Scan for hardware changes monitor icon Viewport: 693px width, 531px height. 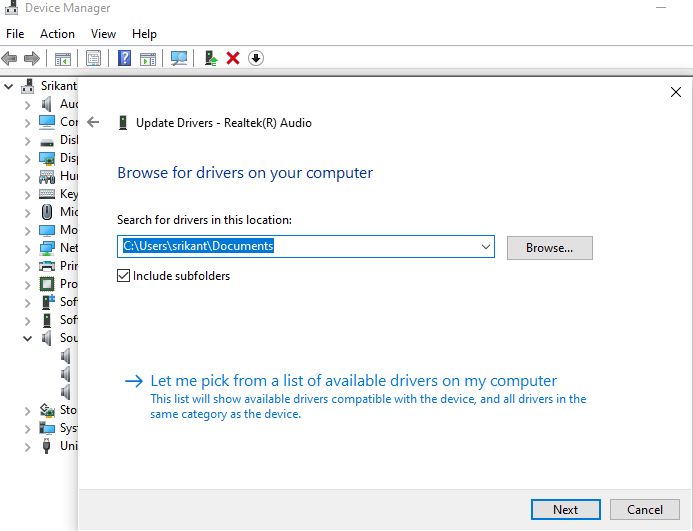[179, 58]
